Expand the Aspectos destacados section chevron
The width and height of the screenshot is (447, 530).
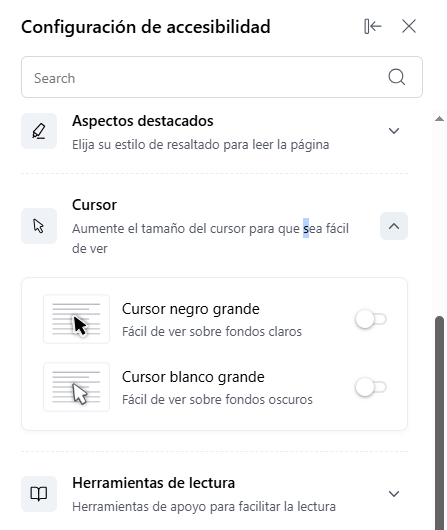[394, 131]
